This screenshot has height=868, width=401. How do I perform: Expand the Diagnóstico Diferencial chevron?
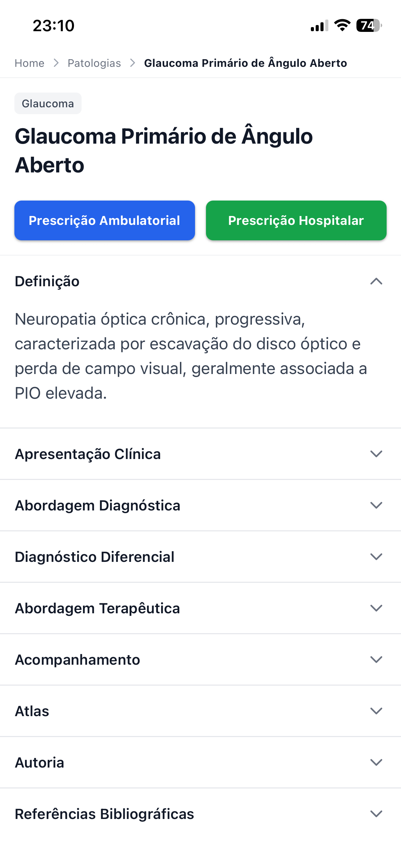tap(376, 557)
